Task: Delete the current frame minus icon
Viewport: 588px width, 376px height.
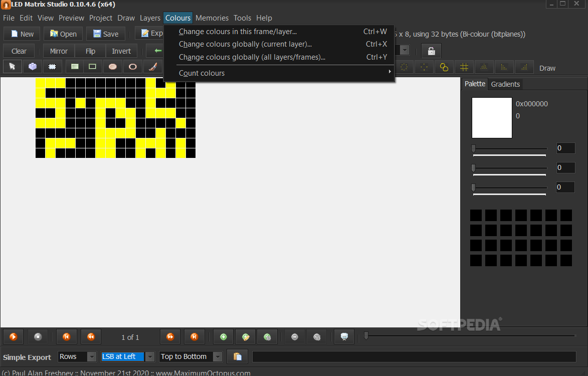Action: pyautogui.click(x=294, y=336)
